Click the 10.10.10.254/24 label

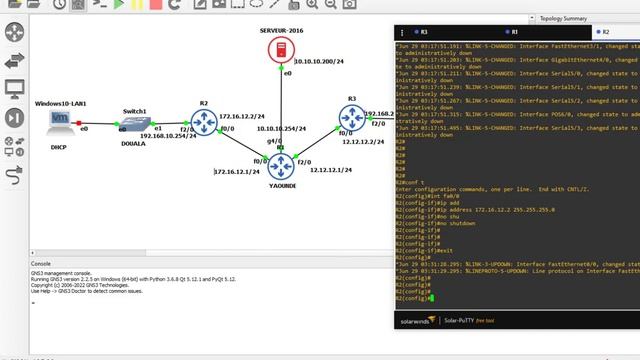[281, 129]
